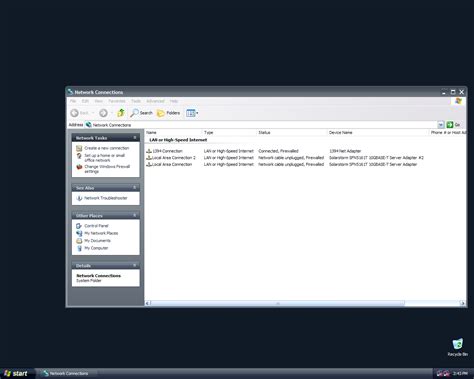Open the View menu
Screen dimensions: 474x379
pos(99,101)
